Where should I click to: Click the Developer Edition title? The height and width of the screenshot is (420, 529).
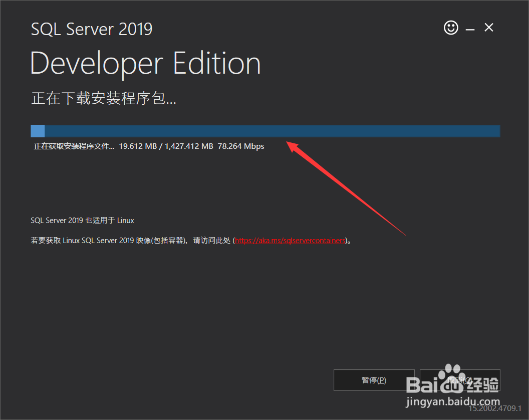click(x=145, y=64)
